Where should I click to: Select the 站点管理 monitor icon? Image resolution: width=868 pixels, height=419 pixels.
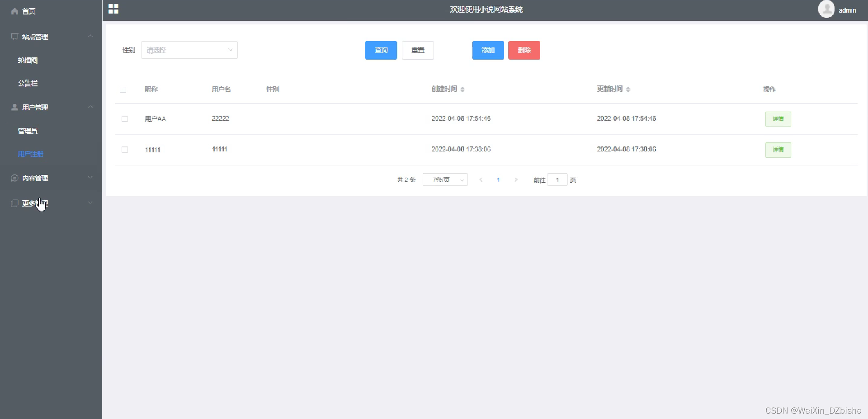click(x=14, y=37)
